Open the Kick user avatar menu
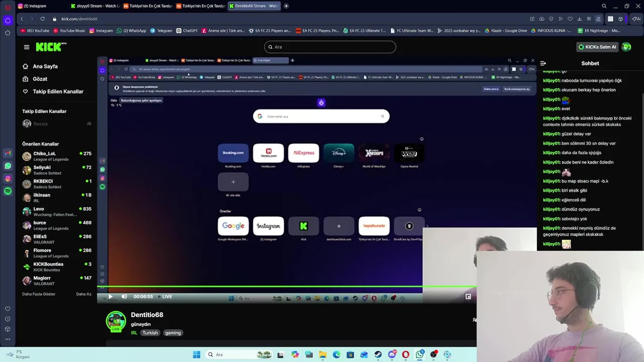 coord(626,47)
